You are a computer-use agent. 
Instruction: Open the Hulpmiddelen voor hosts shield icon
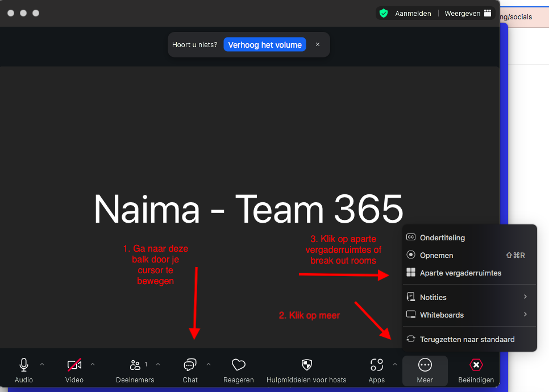307,365
